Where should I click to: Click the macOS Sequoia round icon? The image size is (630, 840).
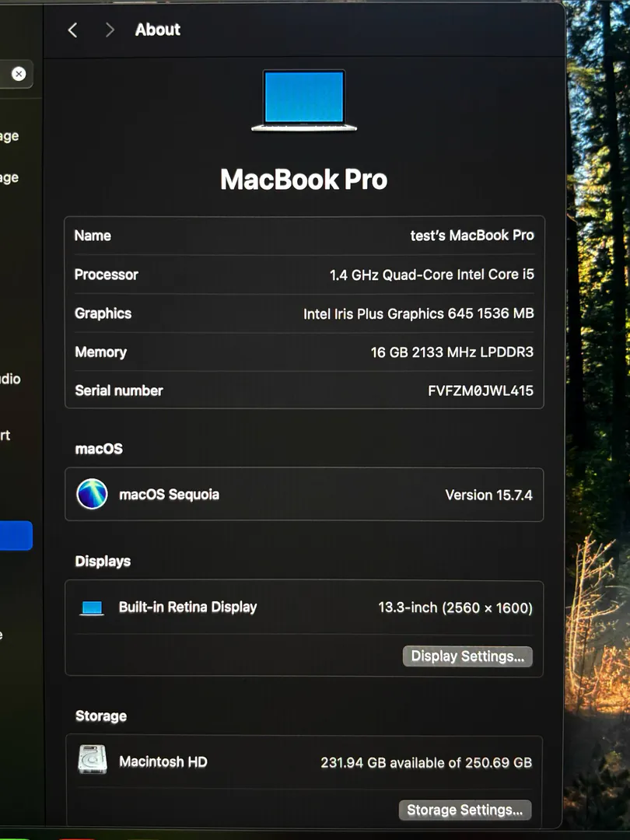pos(92,494)
